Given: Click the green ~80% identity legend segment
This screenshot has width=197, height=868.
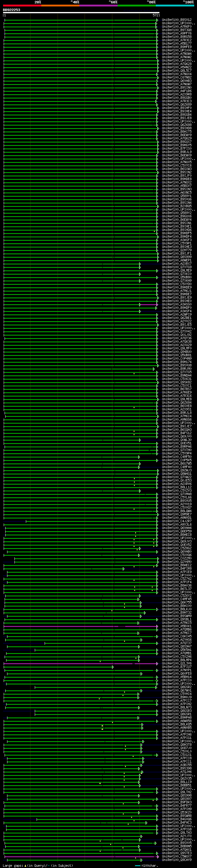Looking at the screenshot, I should click(137, 6).
